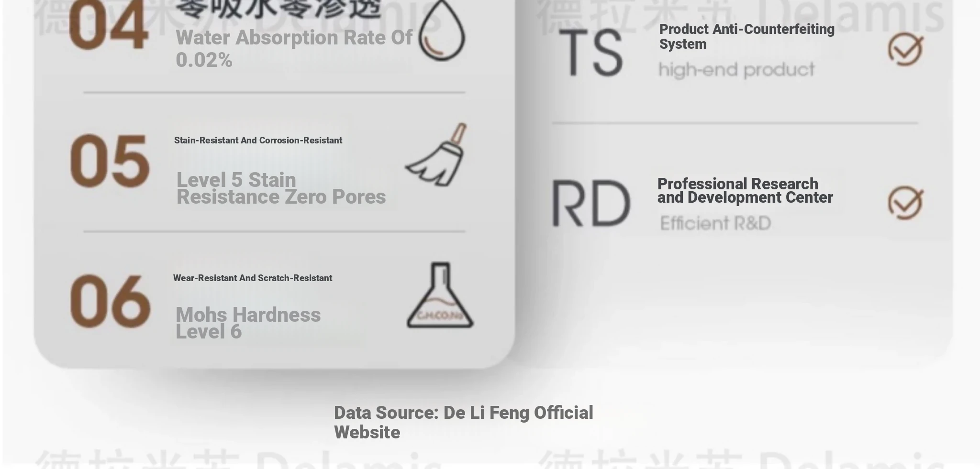Click Level 5 Stain Resistance Zero Pores
The image size is (980, 469).
coord(281,188)
